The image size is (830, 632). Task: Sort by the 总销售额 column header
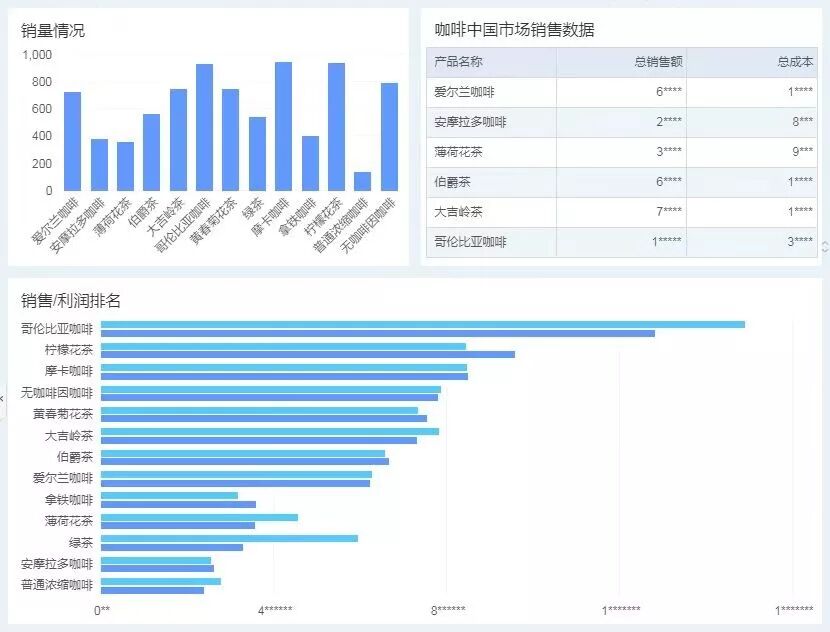coord(621,62)
